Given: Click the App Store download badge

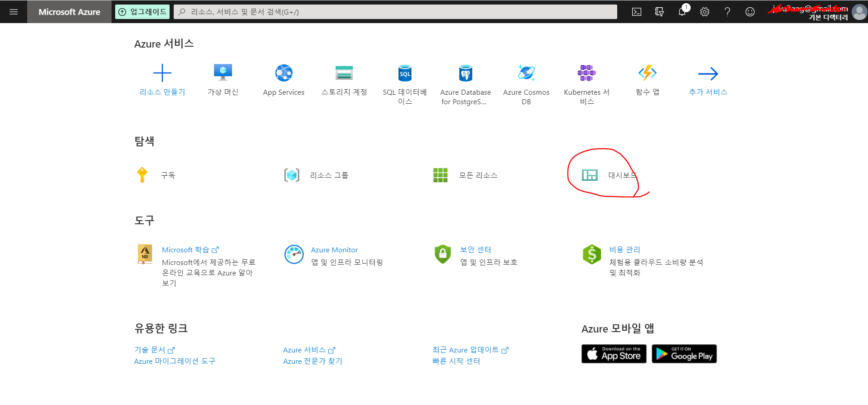Looking at the screenshot, I should pyautogui.click(x=614, y=354).
